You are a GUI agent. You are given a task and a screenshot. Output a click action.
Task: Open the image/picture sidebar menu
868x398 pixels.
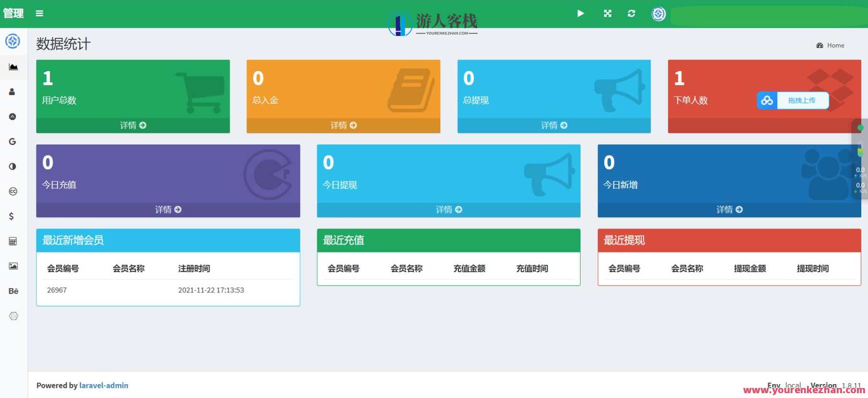coord(13,266)
